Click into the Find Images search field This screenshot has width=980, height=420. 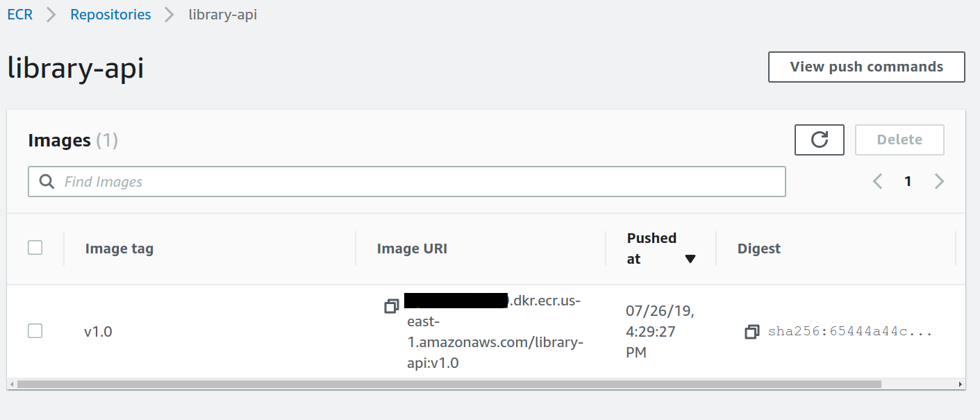click(x=407, y=181)
